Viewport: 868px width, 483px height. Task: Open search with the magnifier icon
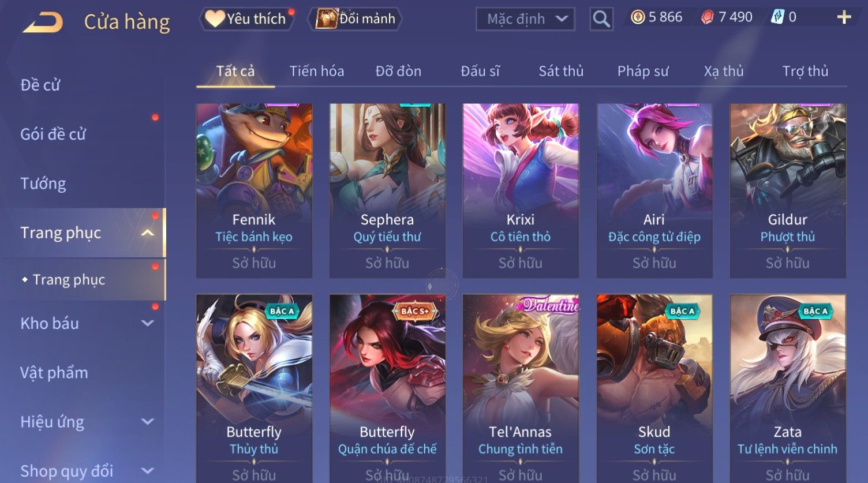(x=601, y=19)
